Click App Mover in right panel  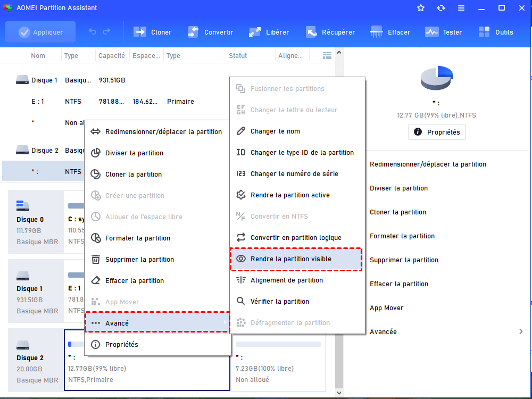point(387,308)
